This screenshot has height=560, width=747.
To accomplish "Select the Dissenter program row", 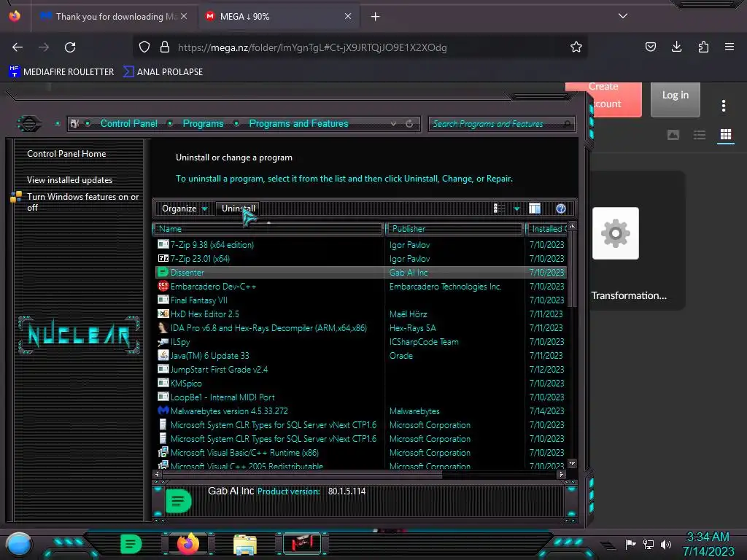I will (x=361, y=273).
